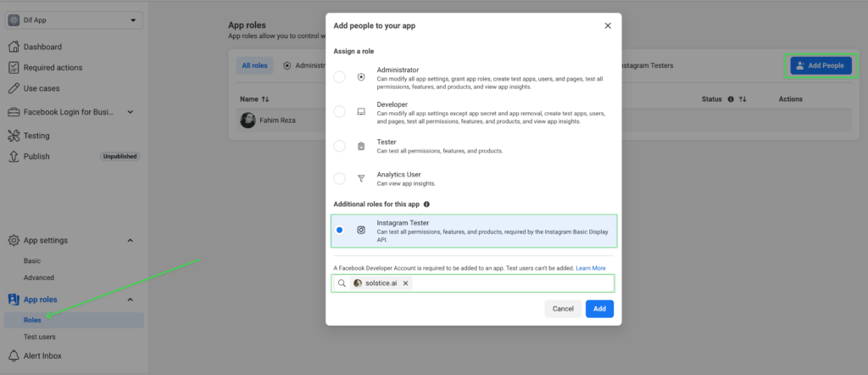Click the Add button in dialog
The image size is (868, 375).
599,309
